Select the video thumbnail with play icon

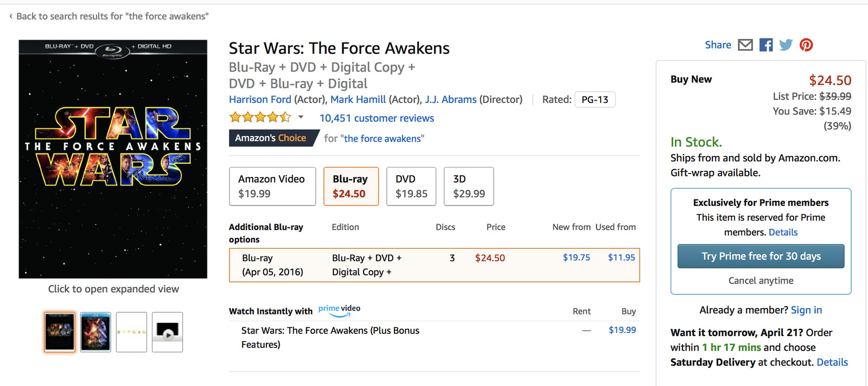[x=167, y=332]
